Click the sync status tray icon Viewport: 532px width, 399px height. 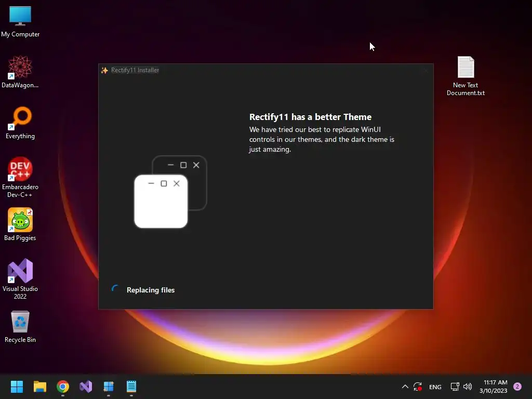(x=418, y=387)
